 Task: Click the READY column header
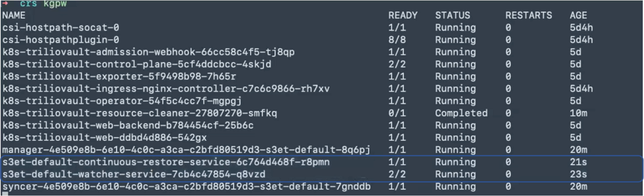pos(402,15)
